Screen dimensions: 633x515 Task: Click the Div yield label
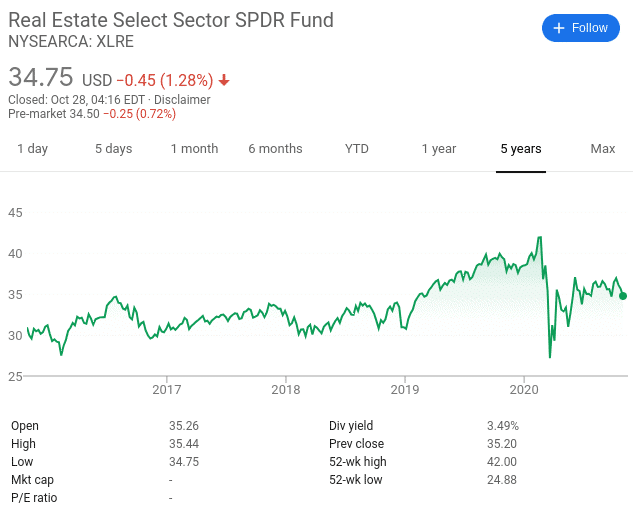tap(351, 426)
